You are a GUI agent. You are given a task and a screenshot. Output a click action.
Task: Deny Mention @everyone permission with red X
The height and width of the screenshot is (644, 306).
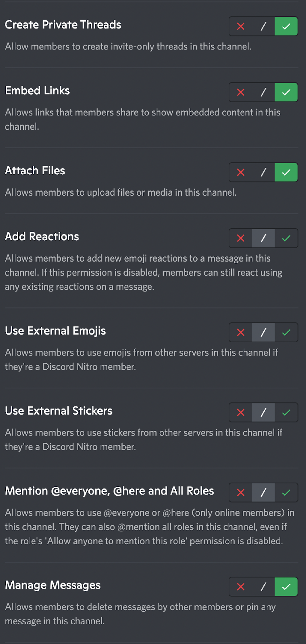pos(241,492)
